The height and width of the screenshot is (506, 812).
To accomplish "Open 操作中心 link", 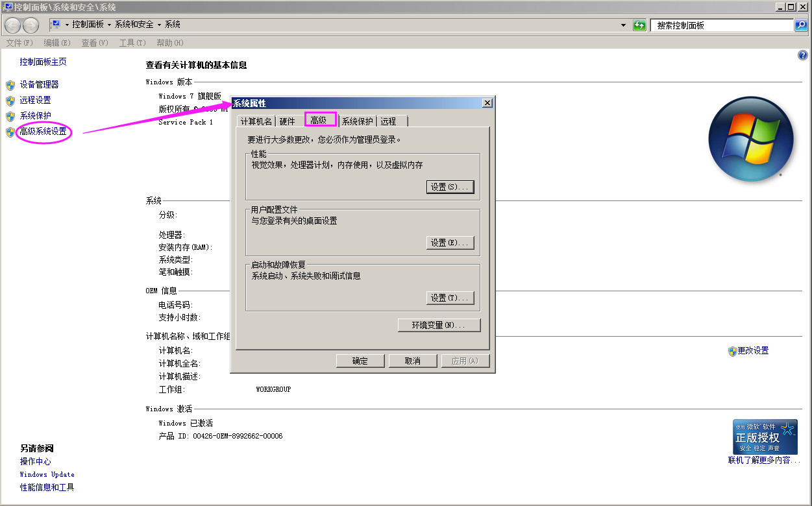I will click(x=35, y=462).
